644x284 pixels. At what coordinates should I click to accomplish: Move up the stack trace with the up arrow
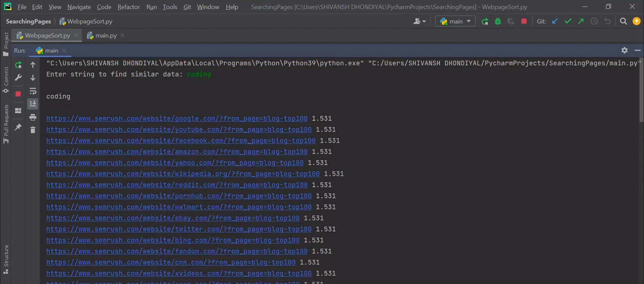(33, 65)
